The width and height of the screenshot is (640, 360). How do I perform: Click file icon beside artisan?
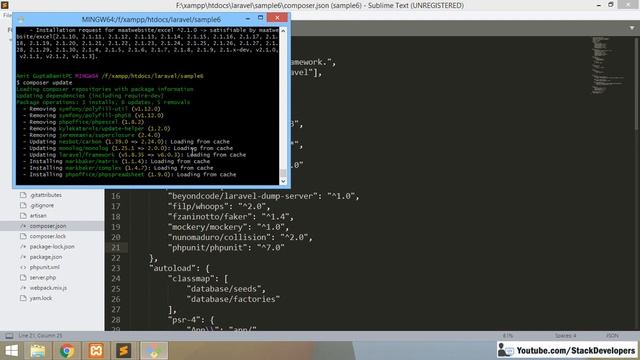point(23,216)
